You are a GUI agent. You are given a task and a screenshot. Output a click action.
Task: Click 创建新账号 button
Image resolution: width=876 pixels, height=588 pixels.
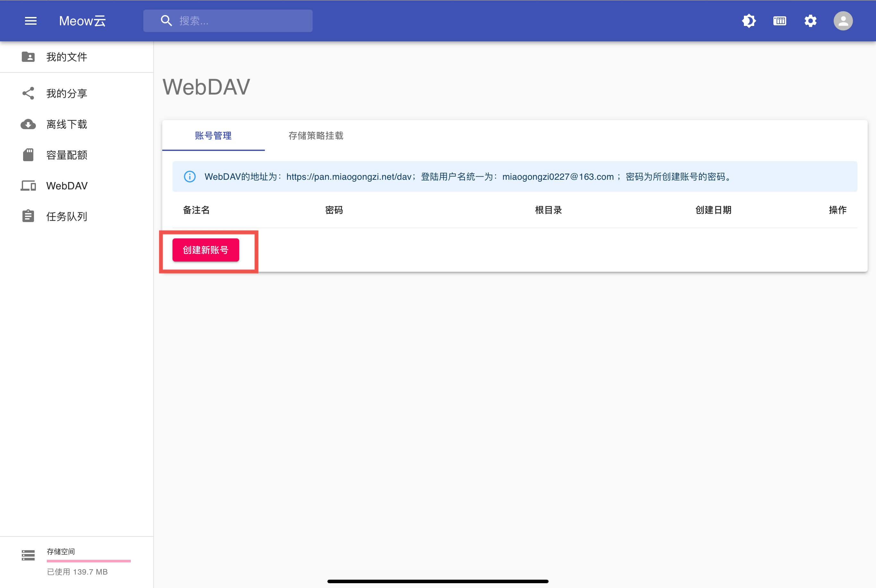click(206, 250)
